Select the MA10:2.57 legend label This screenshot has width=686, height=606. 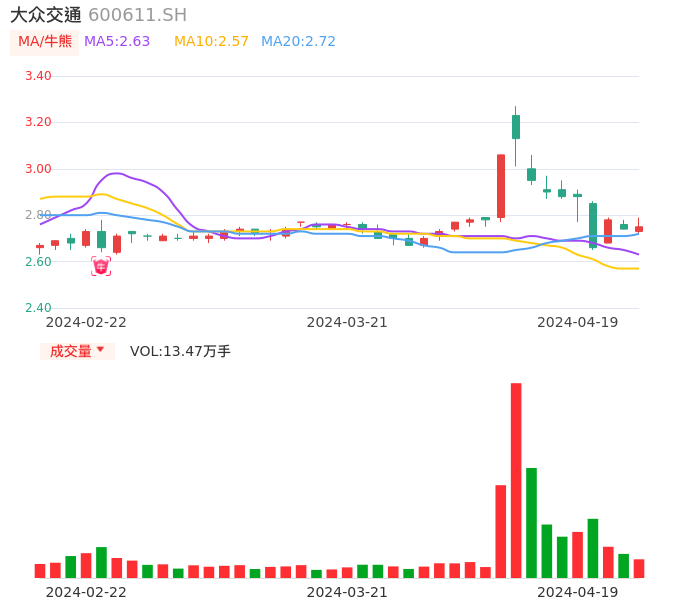tap(211, 42)
